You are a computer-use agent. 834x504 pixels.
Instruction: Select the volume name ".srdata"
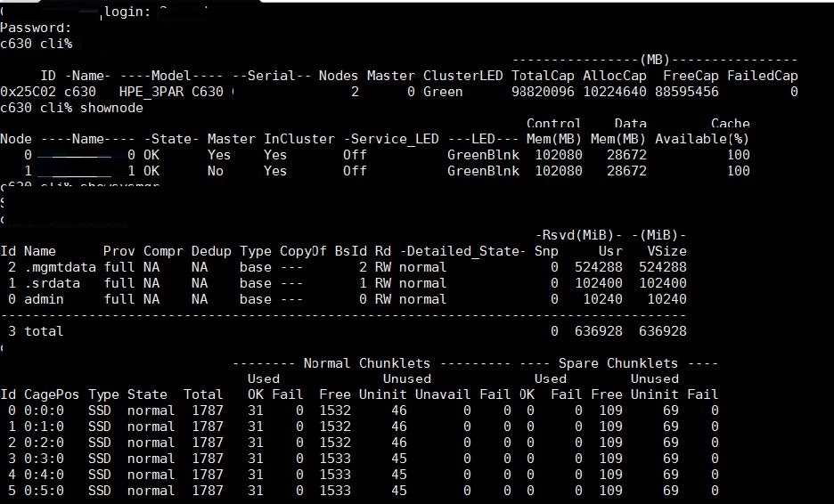(52, 283)
